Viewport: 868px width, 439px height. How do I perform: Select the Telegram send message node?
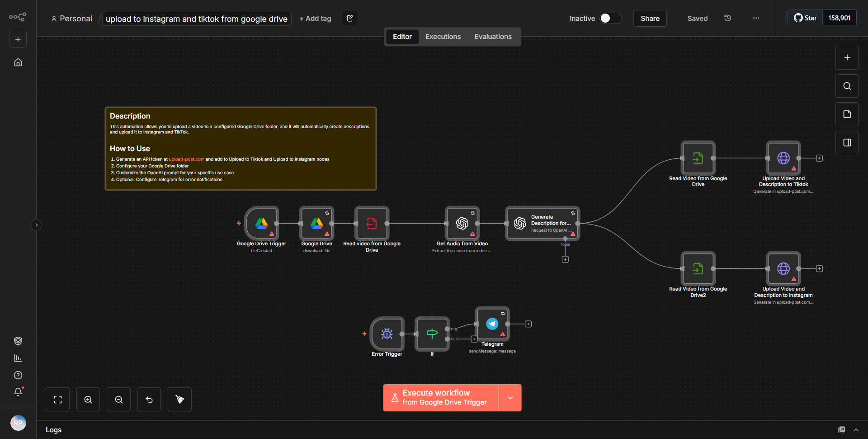point(492,324)
